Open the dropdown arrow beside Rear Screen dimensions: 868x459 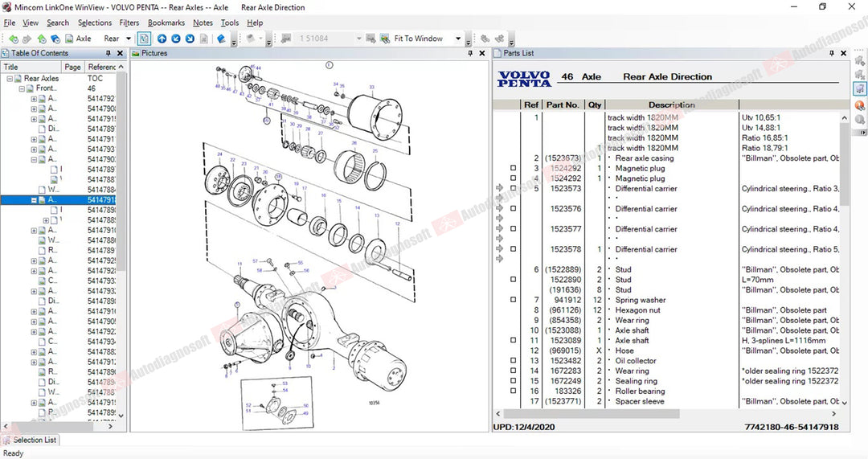pos(129,39)
